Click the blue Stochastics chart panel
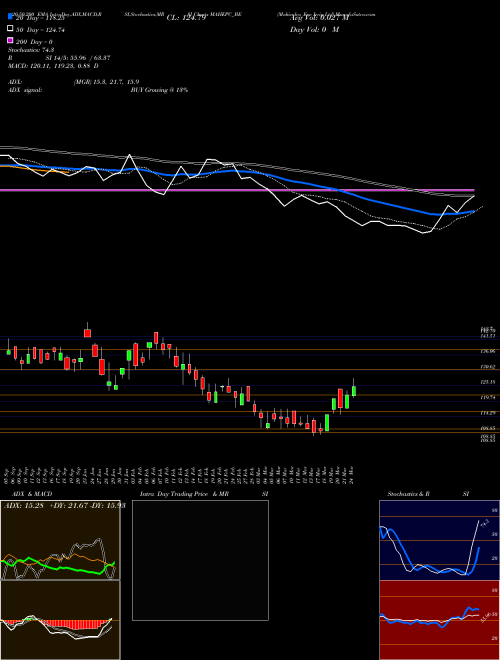 439,540
